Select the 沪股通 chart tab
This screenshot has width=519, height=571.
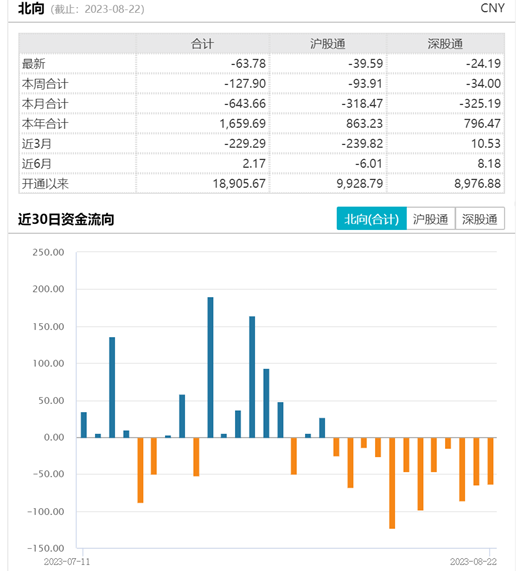click(x=430, y=219)
